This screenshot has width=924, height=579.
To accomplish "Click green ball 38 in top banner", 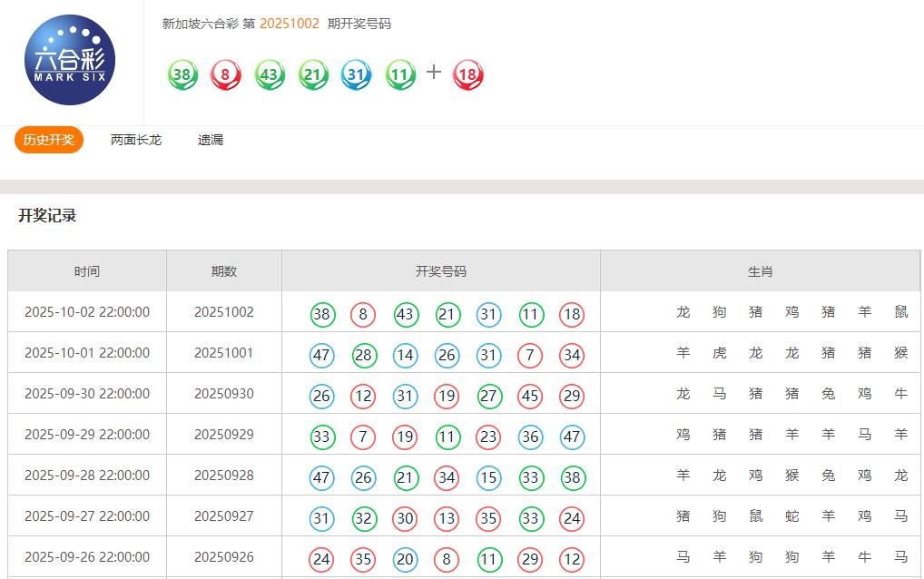I will (182, 74).
